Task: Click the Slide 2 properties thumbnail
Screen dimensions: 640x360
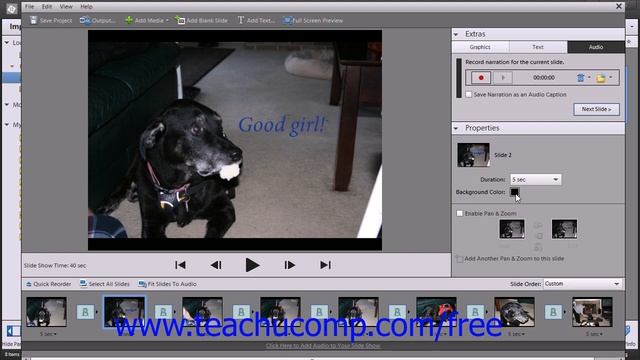Action: (x=473, y=155)
